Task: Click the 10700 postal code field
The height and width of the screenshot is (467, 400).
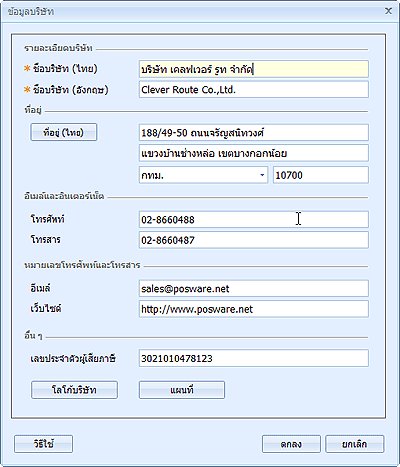Action: [x=321, y=175]
